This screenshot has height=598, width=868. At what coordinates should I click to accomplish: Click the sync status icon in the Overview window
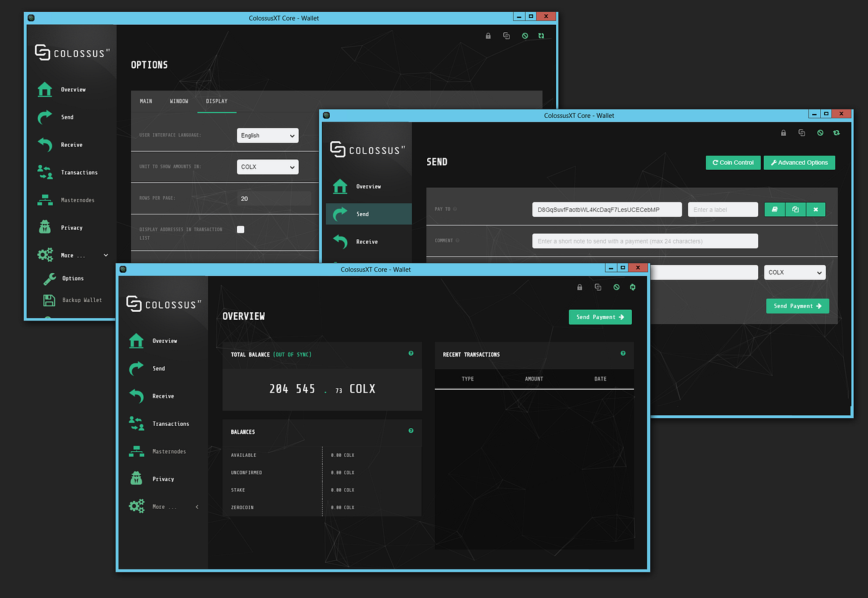(632, 288)
